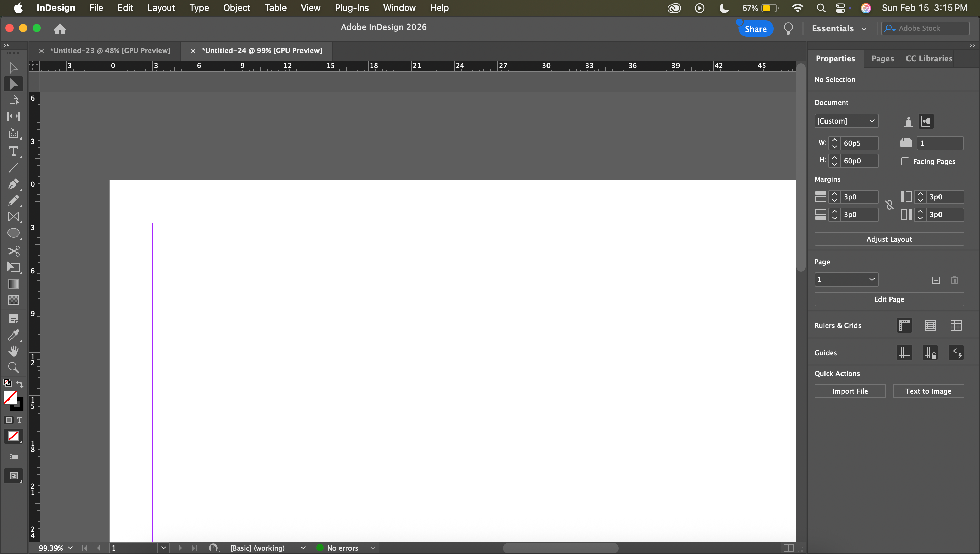Image resolution: width=980 pixels, height=554 pixels.
Task: Pick the Rectangle Frame tool
Action: point(13,217)
